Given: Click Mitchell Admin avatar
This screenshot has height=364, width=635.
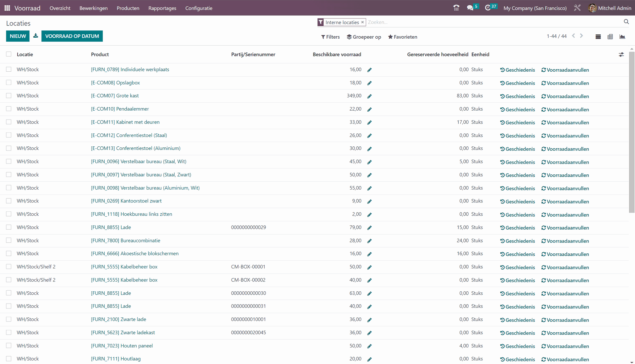Looking at the screenshot, I should pos(592,8).
